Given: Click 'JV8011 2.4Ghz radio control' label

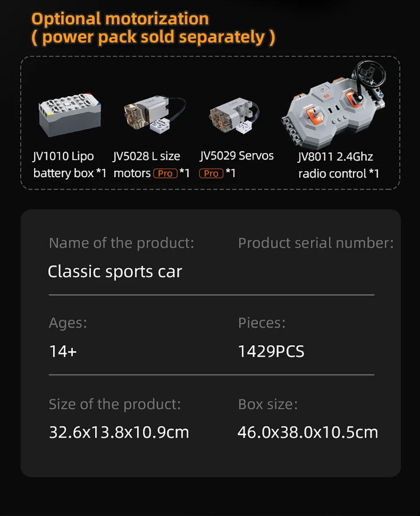Looking at the screenshot, I should [x=338, y=165].
